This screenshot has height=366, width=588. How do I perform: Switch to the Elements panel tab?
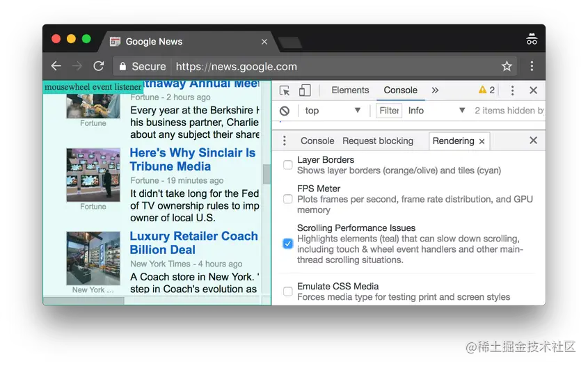coord(350,90)
